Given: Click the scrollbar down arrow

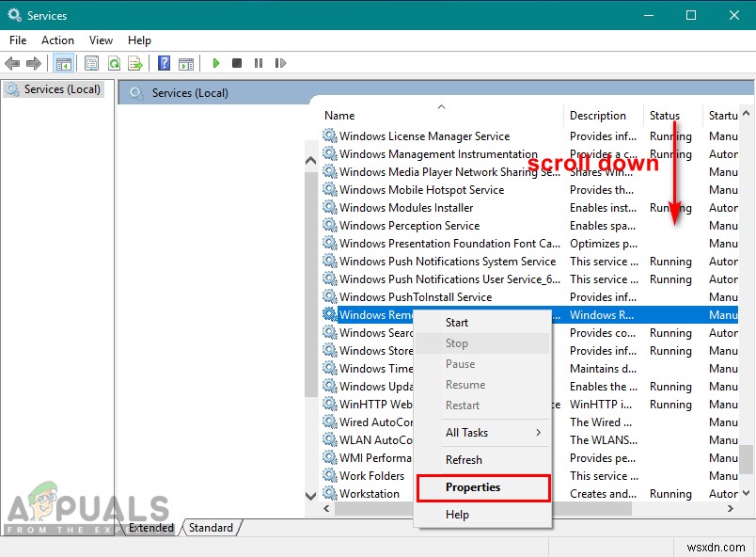Looking at the screenshot, I should [x=310, y=494].
